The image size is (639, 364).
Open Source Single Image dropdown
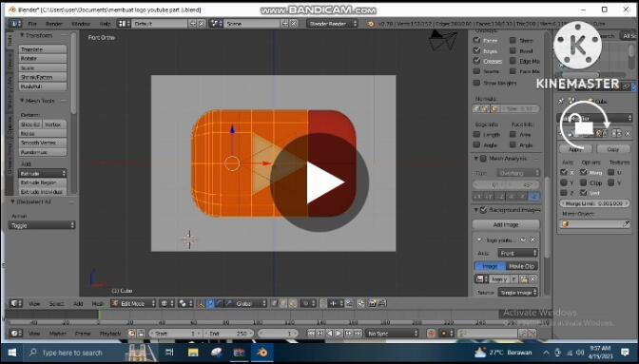(518, 293)
